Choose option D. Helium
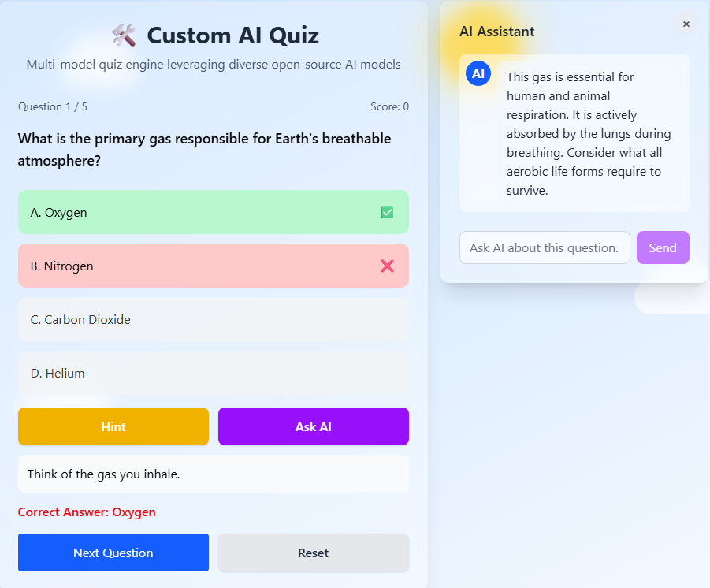The width and height of the screenshot is (710, 588). (x=213, y=373)
